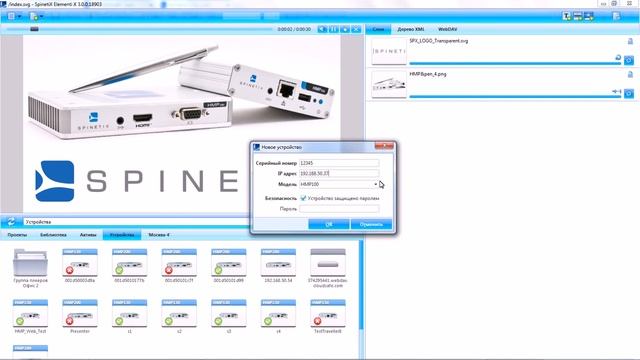The image size is (640, 360).
Task: Click the devices panel vertical scrollbar
Action: click(x=361, y=286)
